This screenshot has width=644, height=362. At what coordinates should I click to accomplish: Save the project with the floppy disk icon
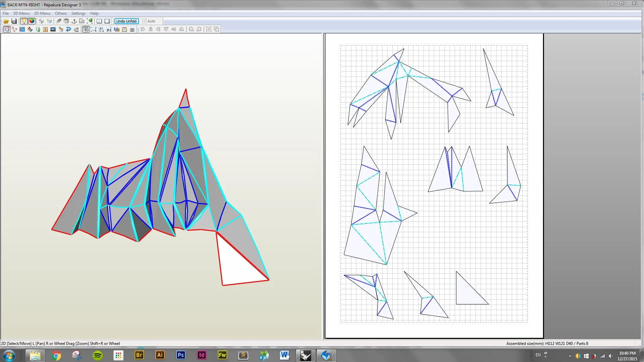[14, 21]
